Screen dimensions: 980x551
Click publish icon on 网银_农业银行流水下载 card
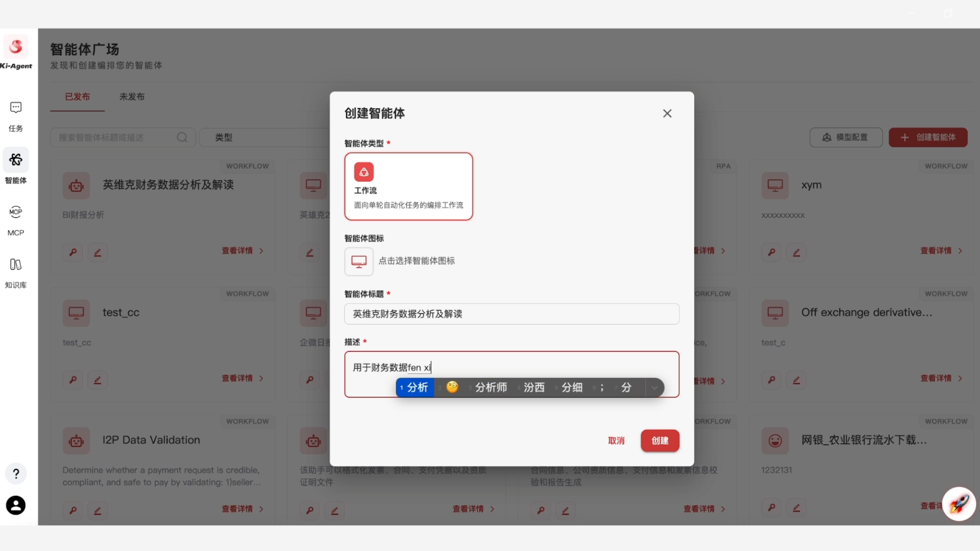pyautogui.click(x=772, y=507)
